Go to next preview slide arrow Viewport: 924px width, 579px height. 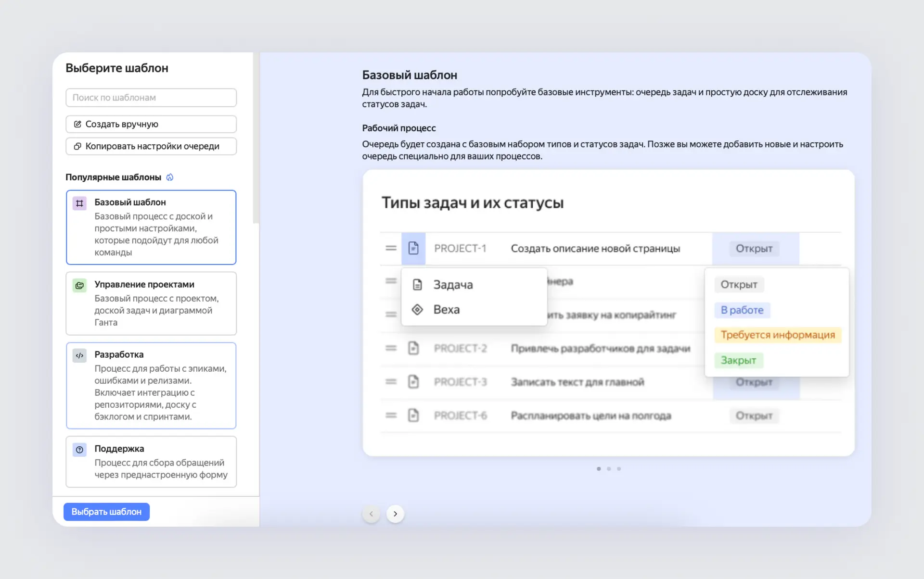click(x=395, y=514)
